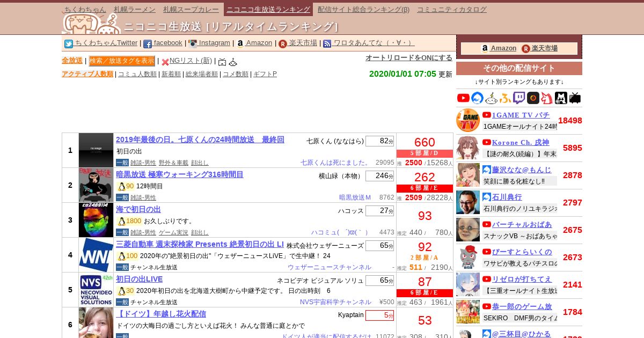Open the Twitch site ranking icon

point(519,98)
